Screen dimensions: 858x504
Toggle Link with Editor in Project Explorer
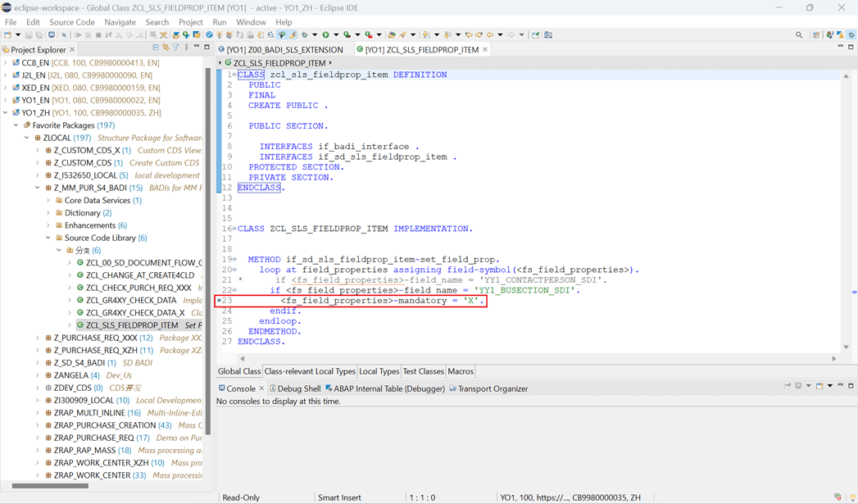point(166,48)
